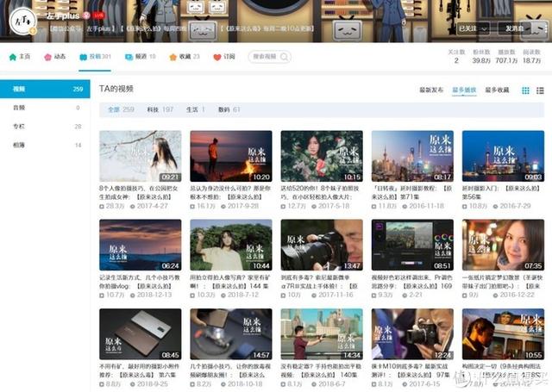Filter by 全部 259 category

point(121,109)
